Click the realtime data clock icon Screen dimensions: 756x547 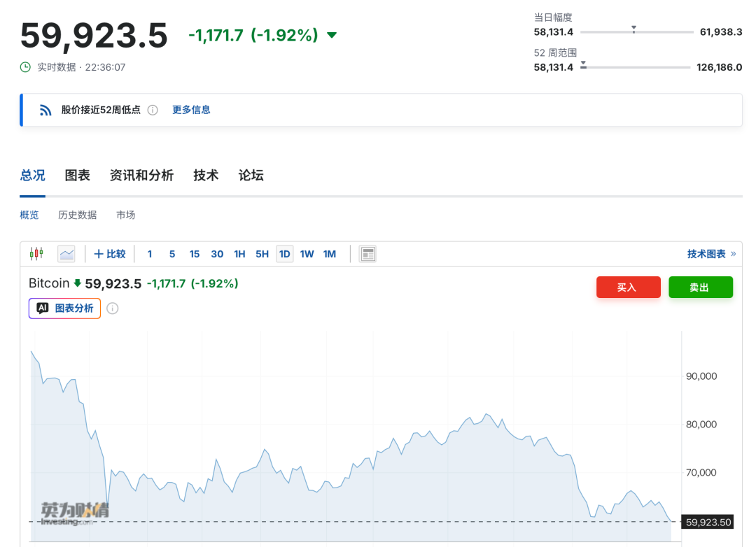(26, 67)
